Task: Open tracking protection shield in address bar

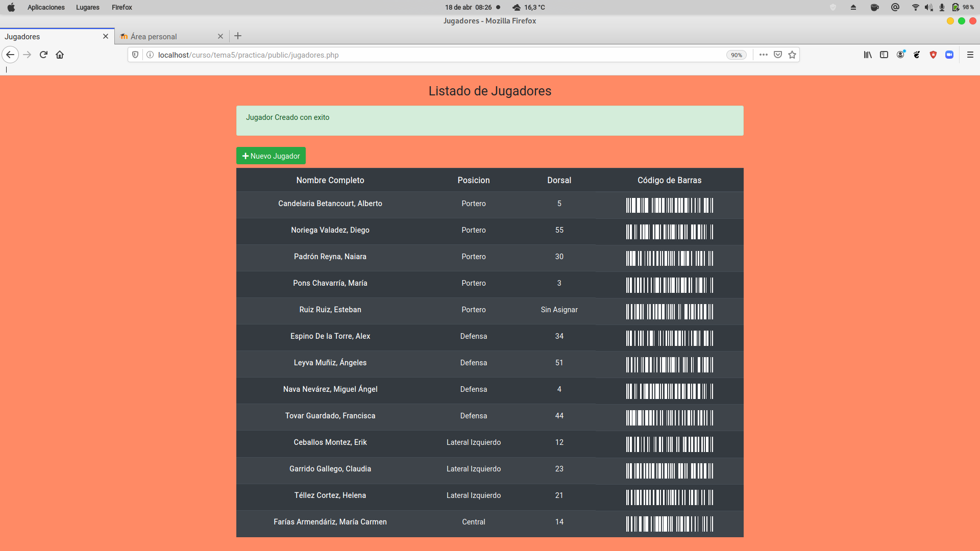Action: coord(135,55)
